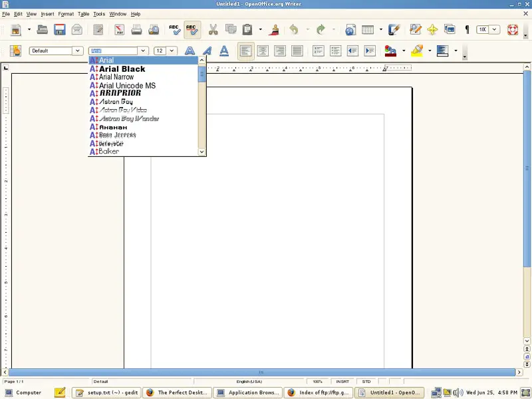Image resolution: width=532 pixels, height=399 pixels.
Task: Open the Navigator star icon
Action: point(433,30)
